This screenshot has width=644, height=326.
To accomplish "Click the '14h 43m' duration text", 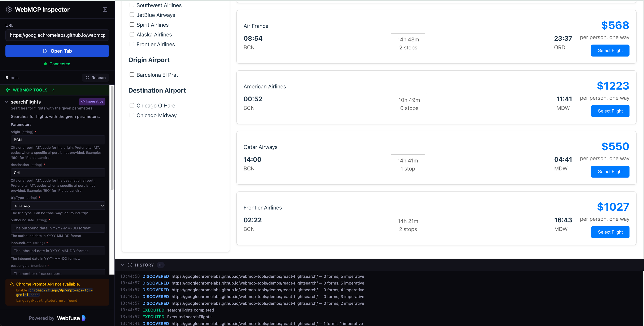I will (408, 39).
